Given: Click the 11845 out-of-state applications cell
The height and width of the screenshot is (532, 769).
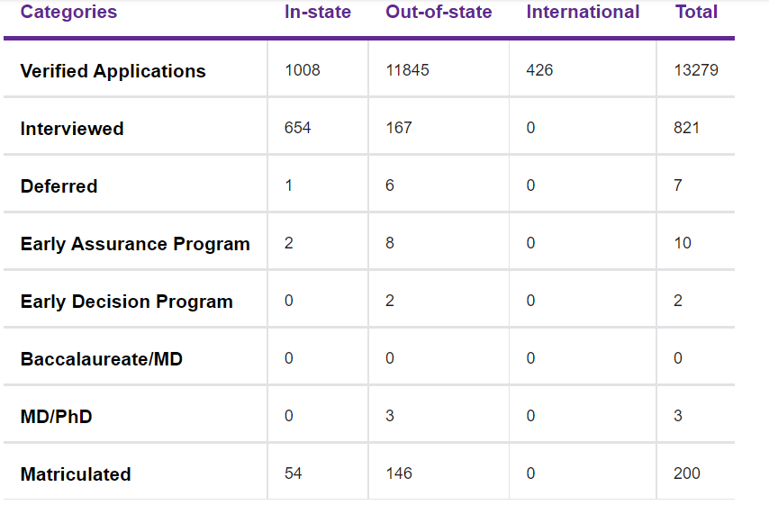Looking at the screenshot, I should (x=407, y=70).
